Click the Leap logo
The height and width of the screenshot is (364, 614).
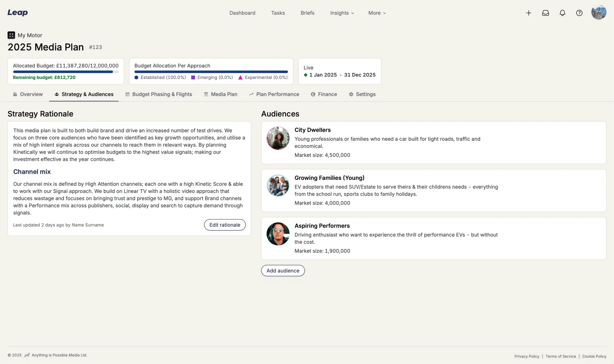click(18, 13)
